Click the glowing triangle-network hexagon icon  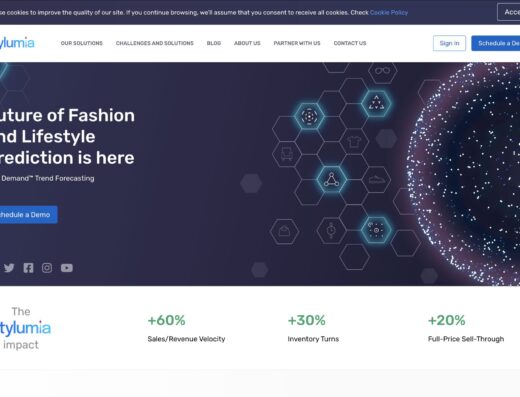pyautogui.click(x=331, y=179)
